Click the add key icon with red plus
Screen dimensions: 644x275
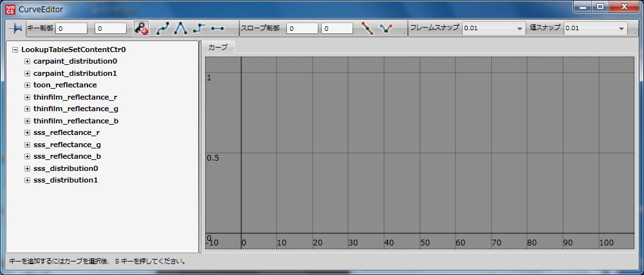141,28
